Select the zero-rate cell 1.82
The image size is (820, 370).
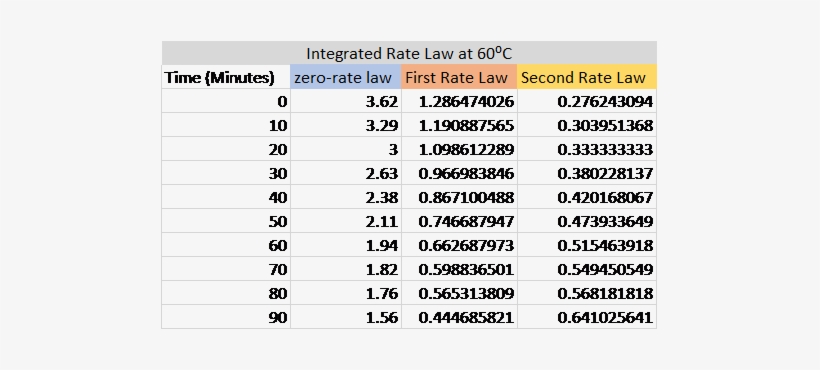(x=346, y=270)
